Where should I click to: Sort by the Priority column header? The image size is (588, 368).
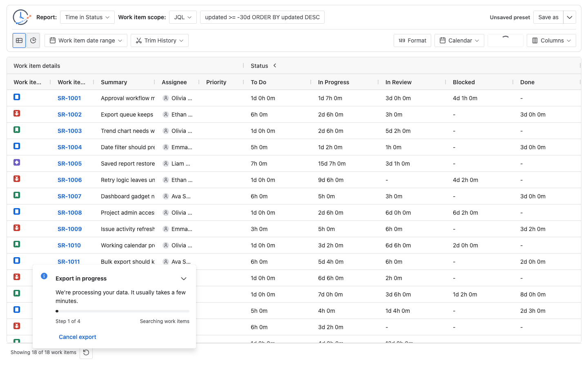[216, 82]
